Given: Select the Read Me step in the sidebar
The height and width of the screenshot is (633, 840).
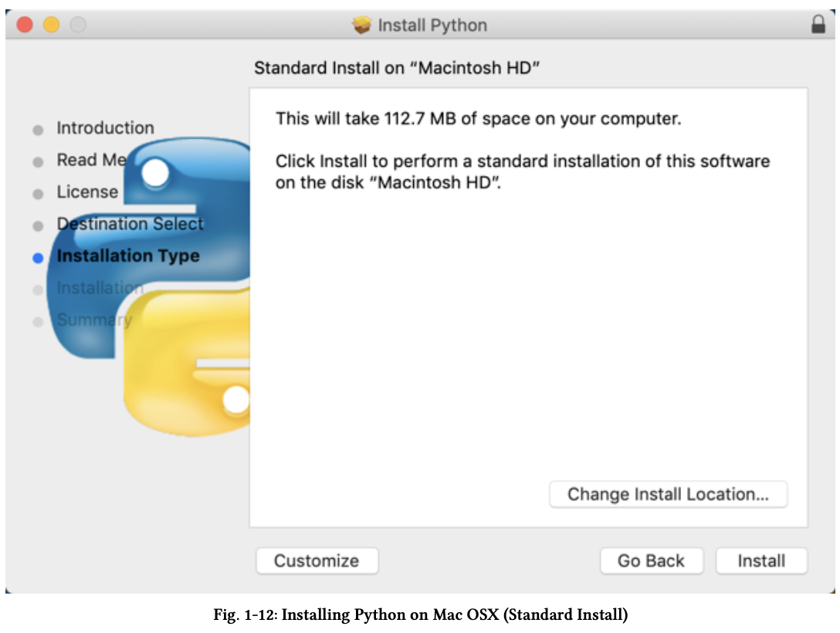Looking at the screenshot, I should (91, 161).
